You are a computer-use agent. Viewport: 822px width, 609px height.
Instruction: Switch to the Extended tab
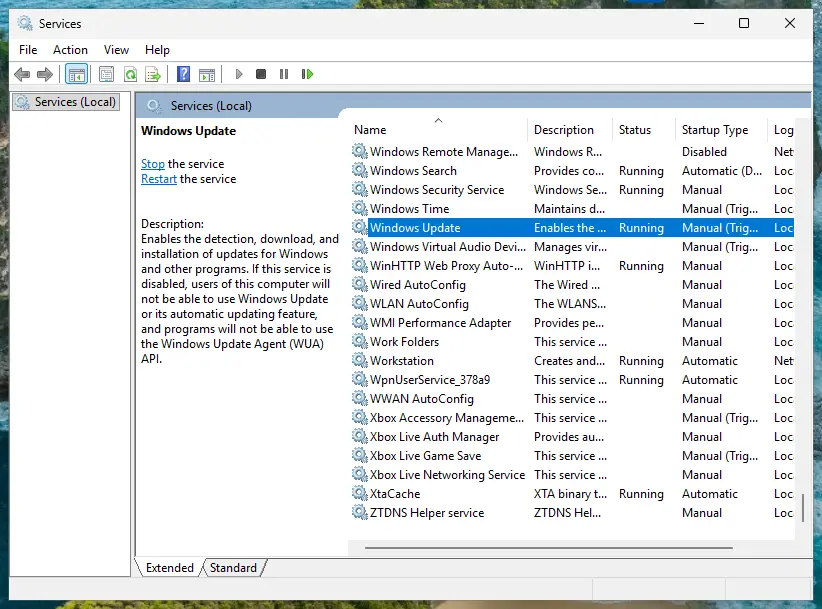point(169,568)
